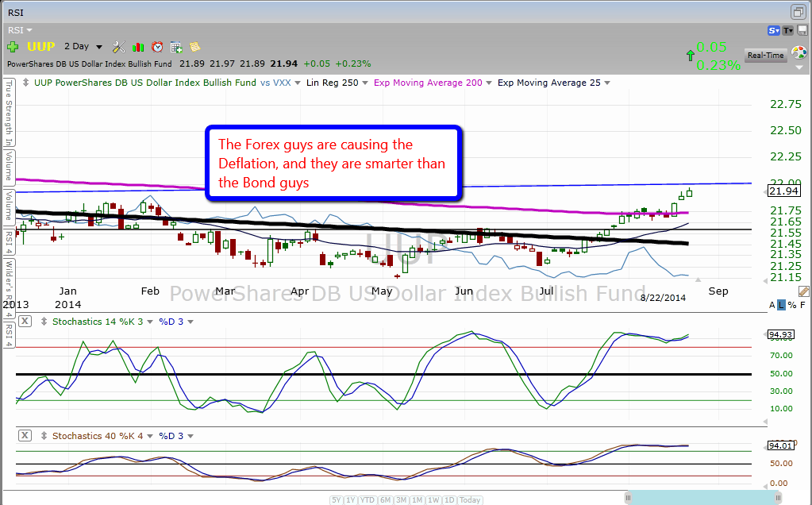Viewport: 812px width, 505px height.
Task: Toggle the A arithmetic scale option
Action: tap(772, 305)
